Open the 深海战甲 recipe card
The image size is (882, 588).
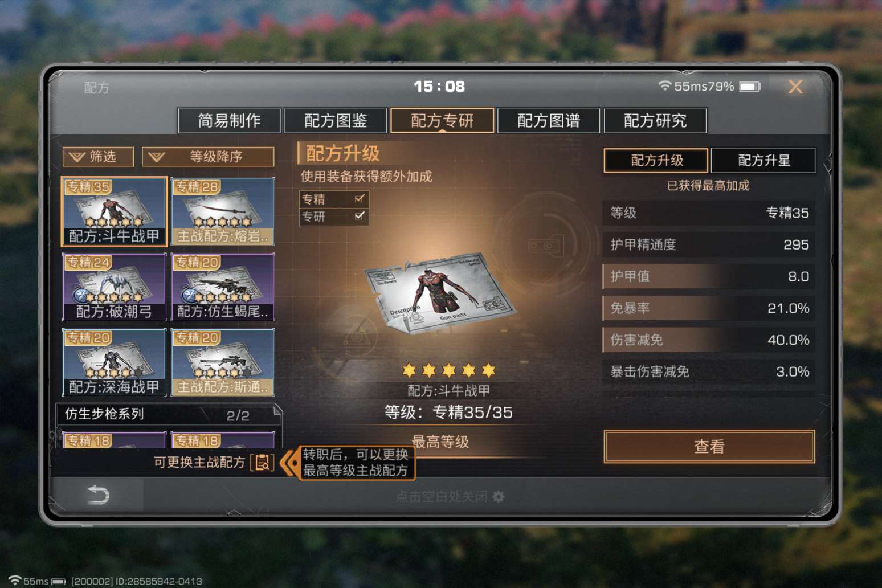[114, 362]
